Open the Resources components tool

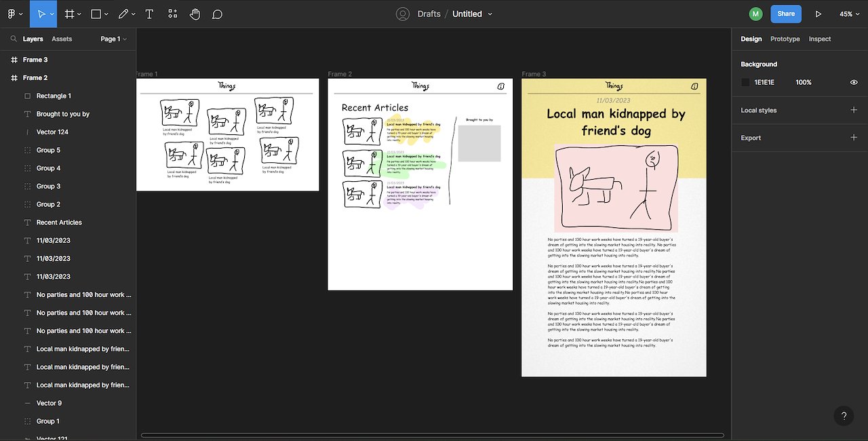(x=172, y=14)
